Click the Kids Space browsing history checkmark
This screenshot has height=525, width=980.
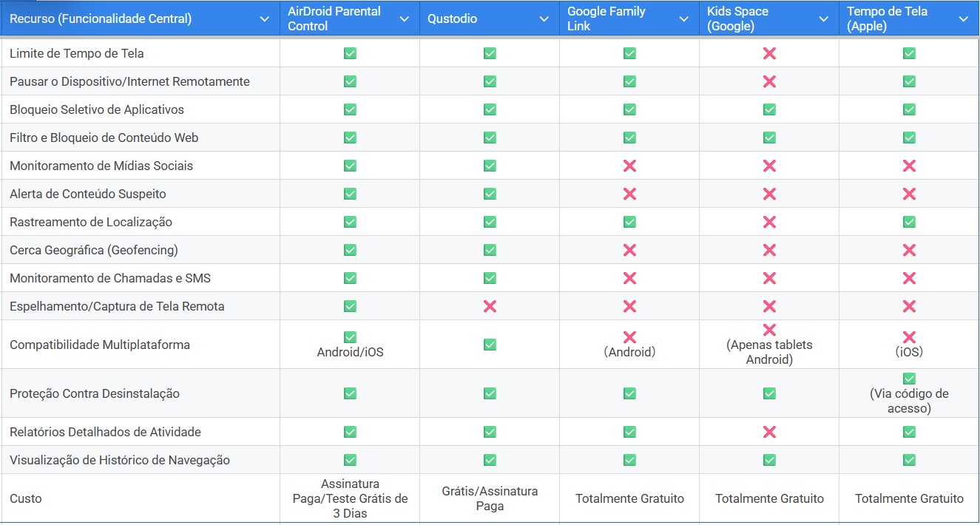point(768,458)
